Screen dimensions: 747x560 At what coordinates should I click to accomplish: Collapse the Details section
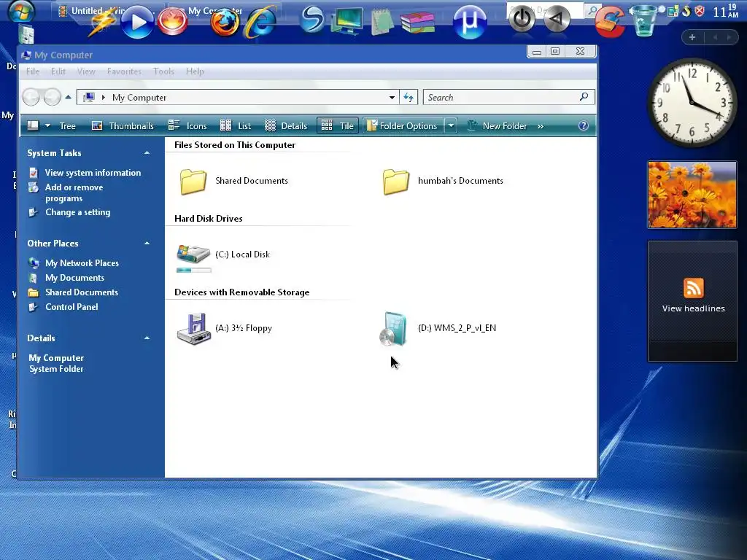[147, 338]
